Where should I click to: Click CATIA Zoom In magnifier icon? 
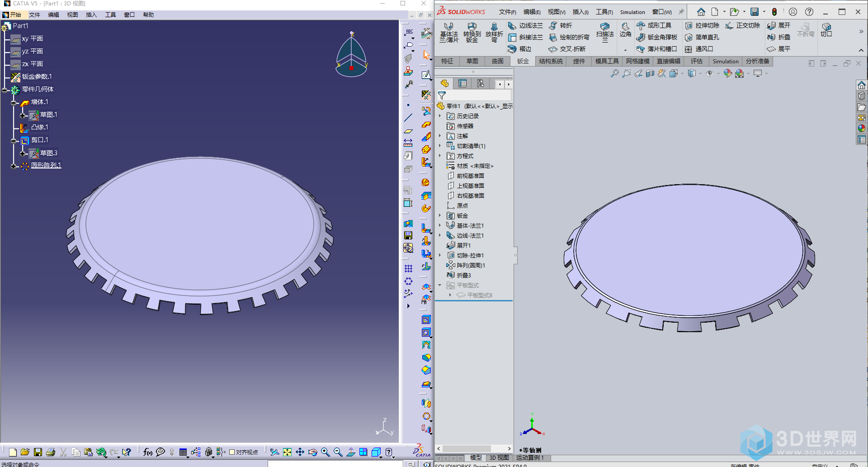[x=325, y=452]
